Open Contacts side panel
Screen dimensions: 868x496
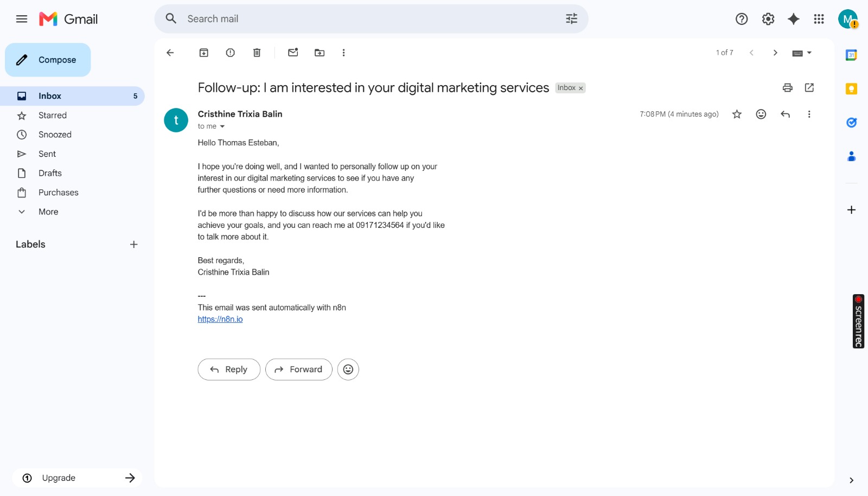click(x=852, y=156)
